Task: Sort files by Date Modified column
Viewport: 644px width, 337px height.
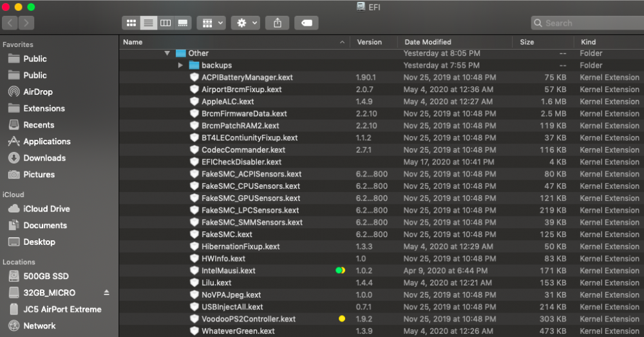Action: click(x=428, y=42)
